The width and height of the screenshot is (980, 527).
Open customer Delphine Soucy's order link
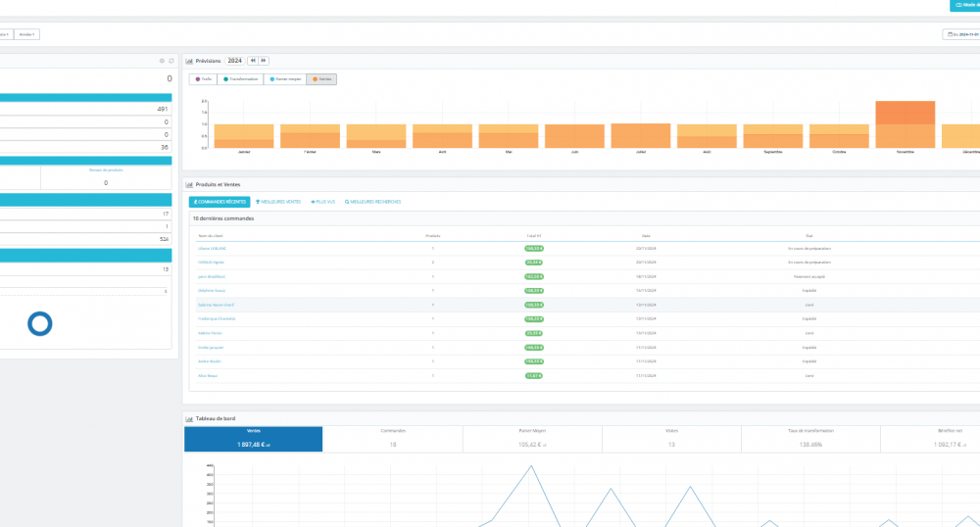pyautogui.click(x=214, y=291)
